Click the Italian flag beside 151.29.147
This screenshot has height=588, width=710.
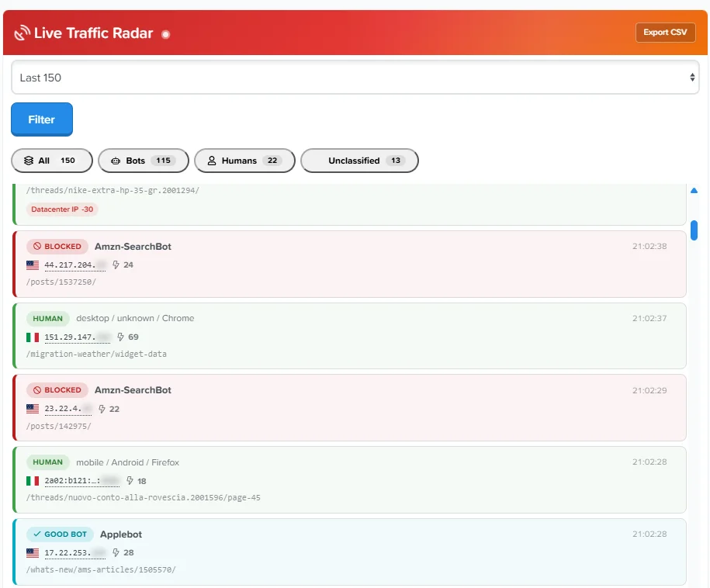coord(33,337)
